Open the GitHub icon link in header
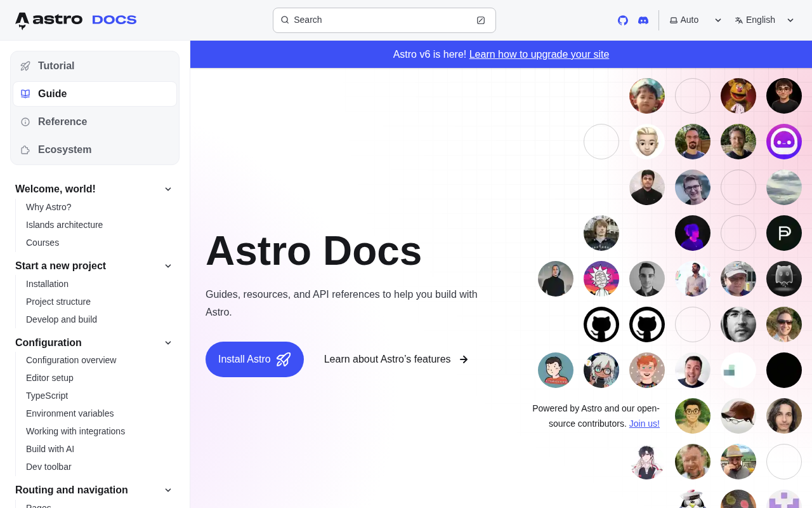 pyautogui.click(x=623, y=20)
